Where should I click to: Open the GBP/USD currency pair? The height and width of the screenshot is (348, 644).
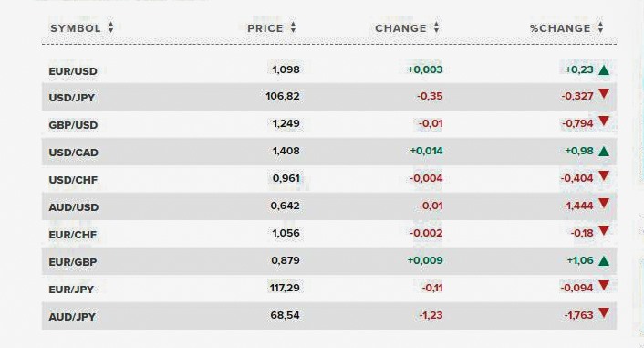click(74, 125)
